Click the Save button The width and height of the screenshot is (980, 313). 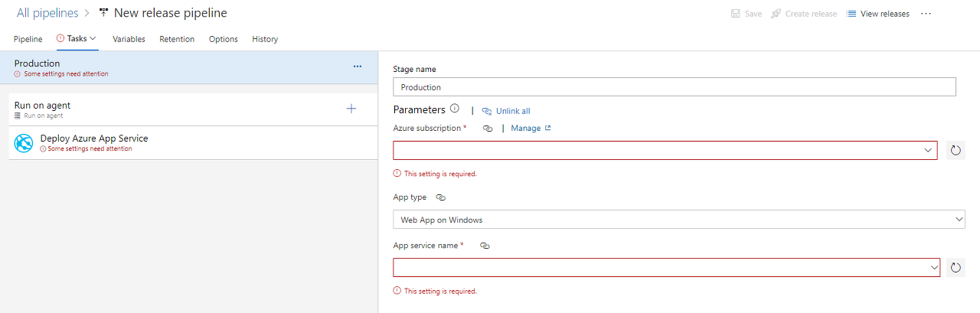(746, 14)
